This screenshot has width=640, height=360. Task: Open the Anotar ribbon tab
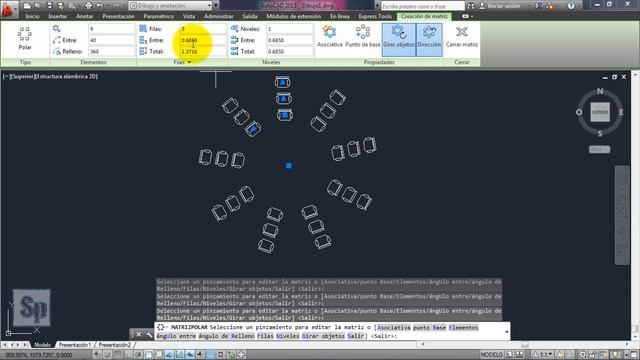[x=85, y=16]
